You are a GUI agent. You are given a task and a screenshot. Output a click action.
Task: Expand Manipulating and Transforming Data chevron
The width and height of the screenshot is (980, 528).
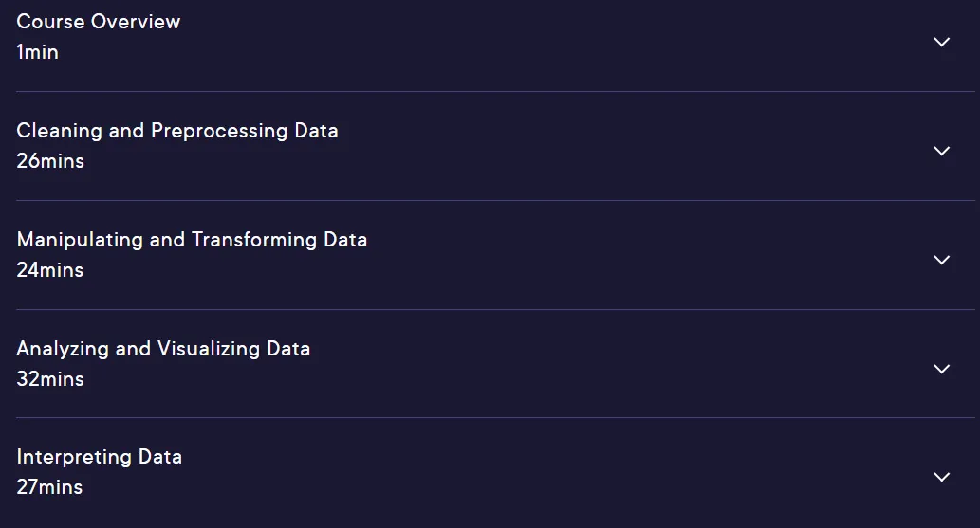coord(941,260)
